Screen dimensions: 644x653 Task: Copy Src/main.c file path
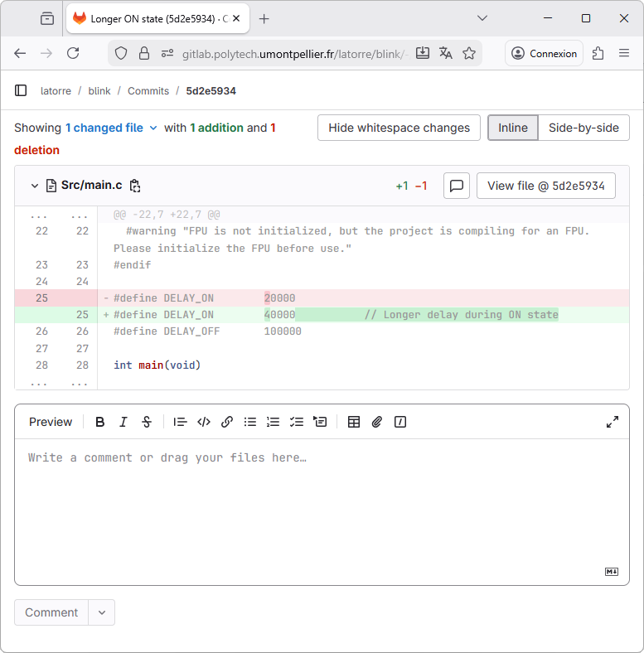[x=136, y=186]
